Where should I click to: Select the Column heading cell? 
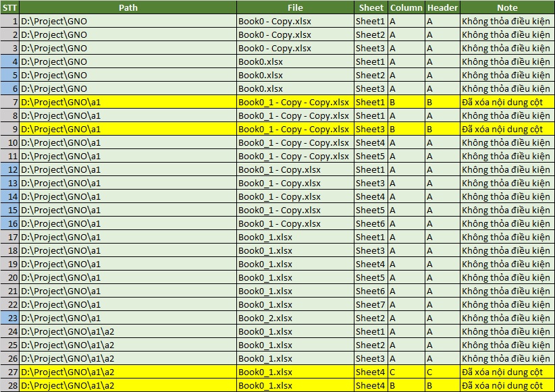tap(406, 7)
